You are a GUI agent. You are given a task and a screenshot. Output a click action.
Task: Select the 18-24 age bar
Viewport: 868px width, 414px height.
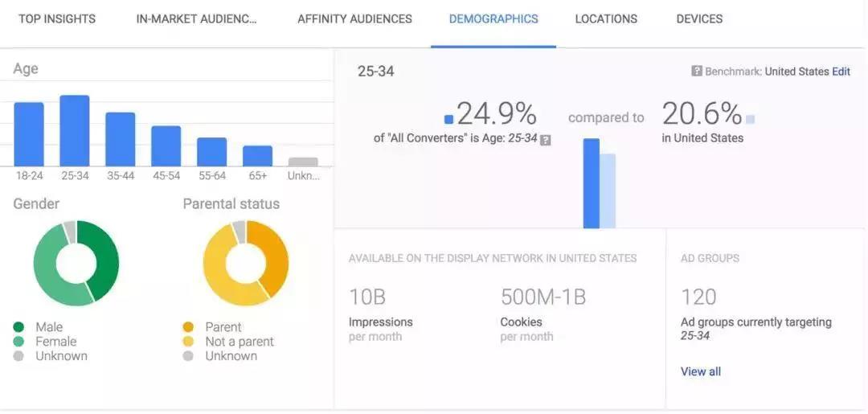click(29, 134)
